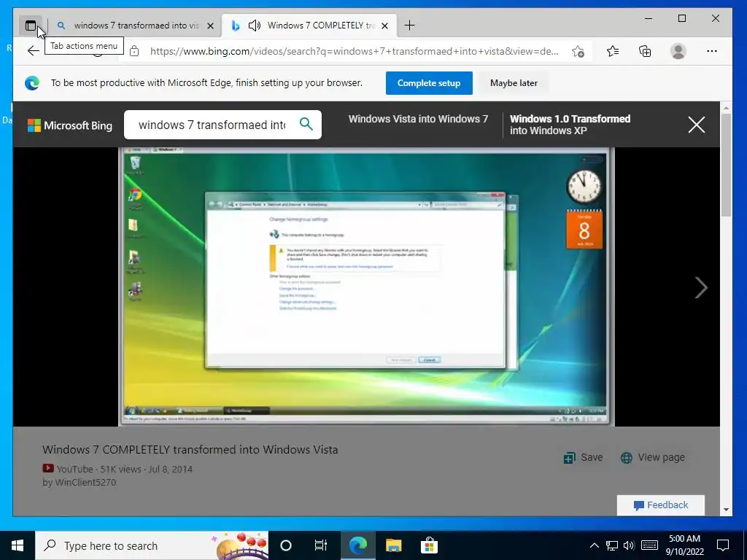Run Bing search with magnifier icon
The width and height of the screenshot is (747, 560).
[x=306, y=124]
